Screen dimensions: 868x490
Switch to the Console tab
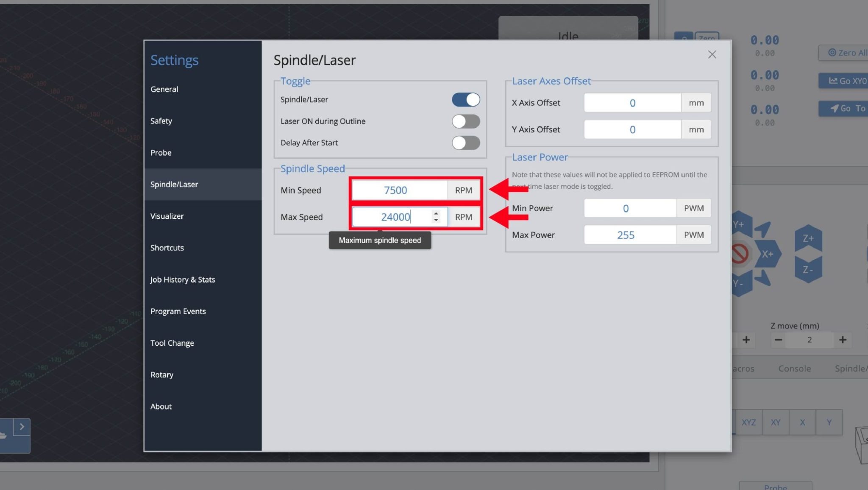click(x=794, y=369)
